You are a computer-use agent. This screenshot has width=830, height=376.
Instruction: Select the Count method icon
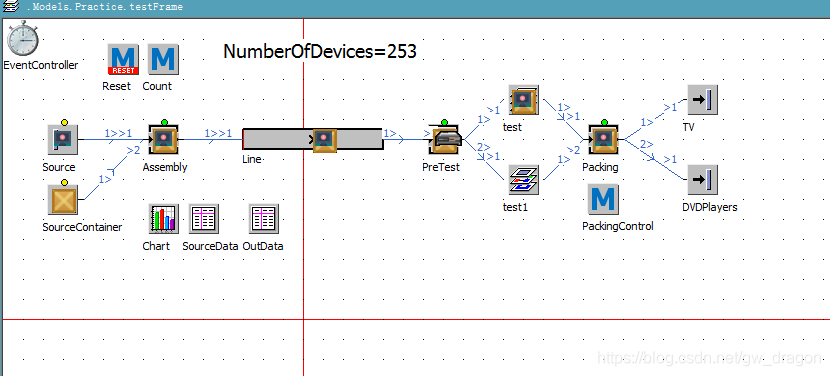[x=163, y=59]
